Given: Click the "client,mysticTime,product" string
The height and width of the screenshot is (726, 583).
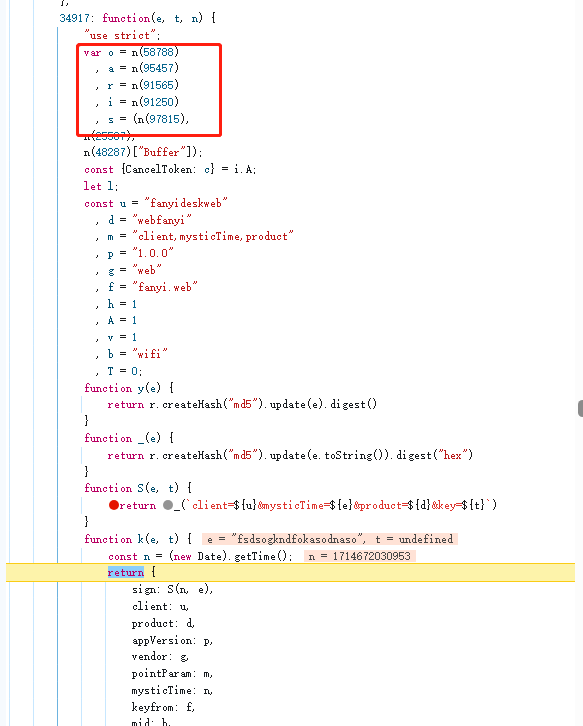Looking at the screenshot, I should (213, 236).
